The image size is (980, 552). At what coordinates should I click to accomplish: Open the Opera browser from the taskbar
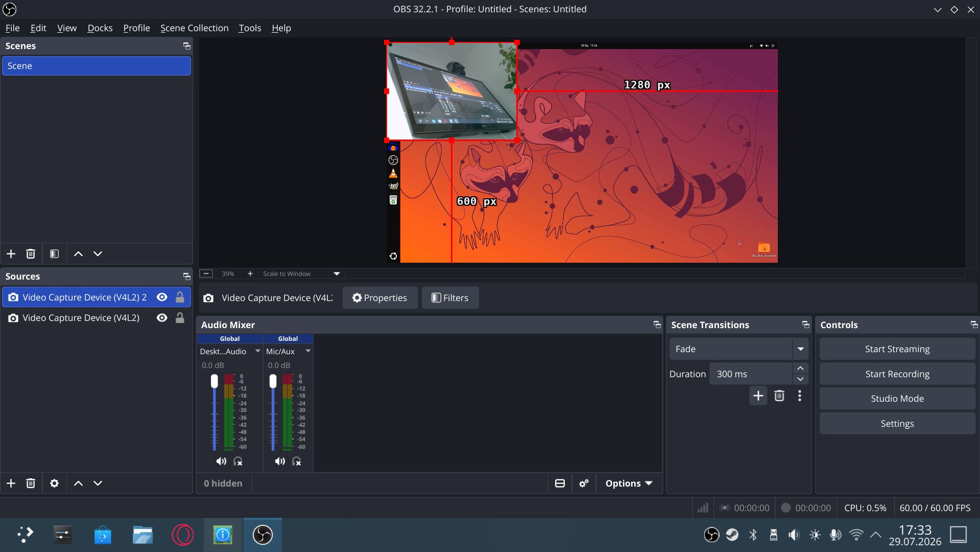click(x=182, y=535)
